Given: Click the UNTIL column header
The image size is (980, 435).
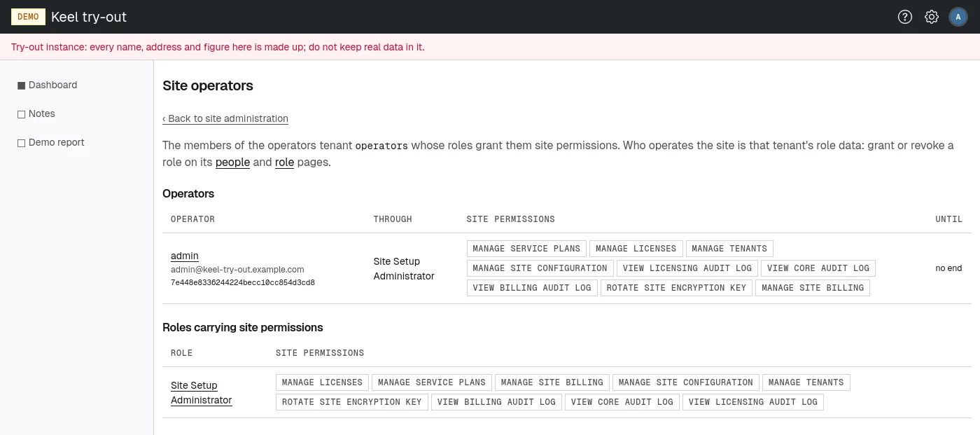Looking at the screenshot, I should (948, 219).
